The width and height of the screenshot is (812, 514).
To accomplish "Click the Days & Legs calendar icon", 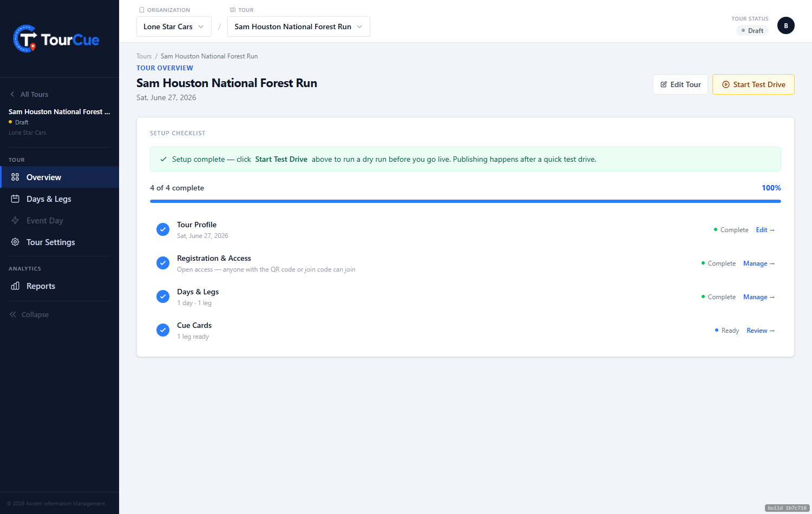I will pos(15,199).
